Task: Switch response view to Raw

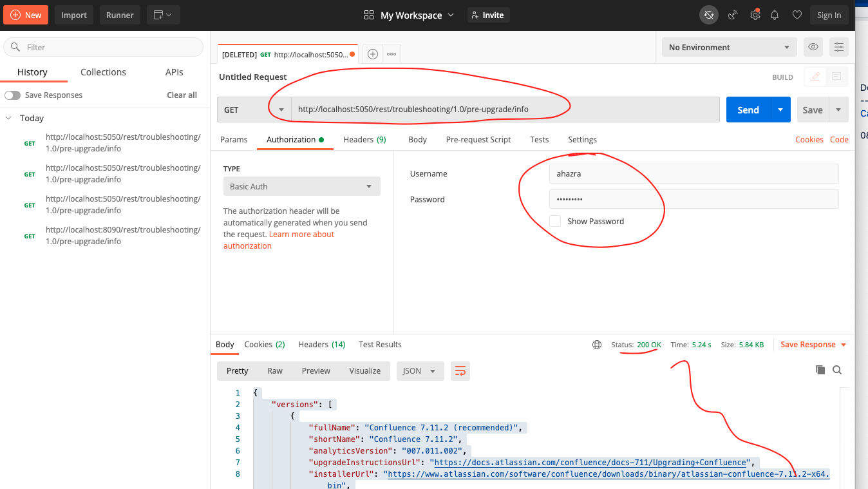Action: point(275,370)
